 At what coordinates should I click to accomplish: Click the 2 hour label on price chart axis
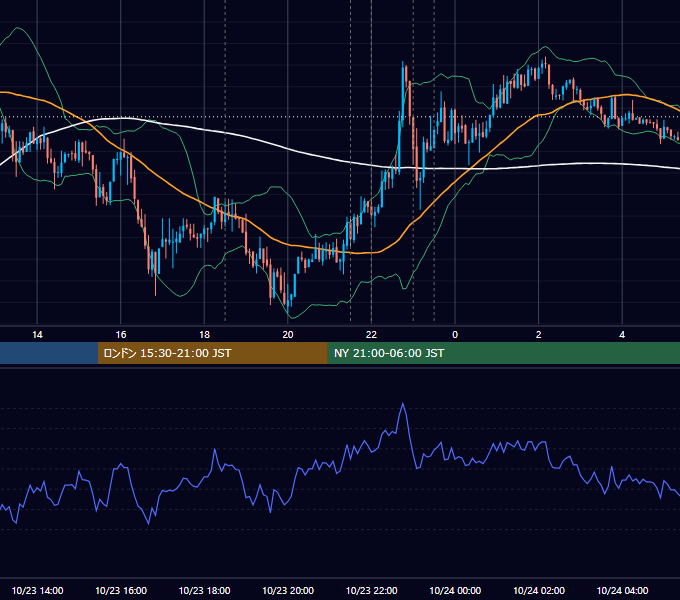[538, 335]
